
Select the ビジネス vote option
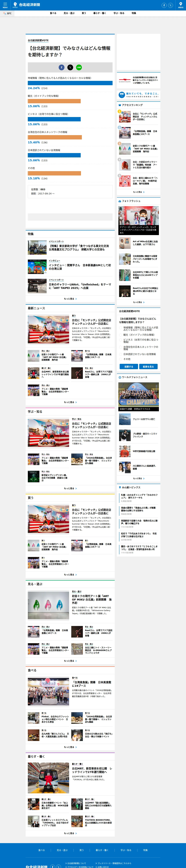121,340
